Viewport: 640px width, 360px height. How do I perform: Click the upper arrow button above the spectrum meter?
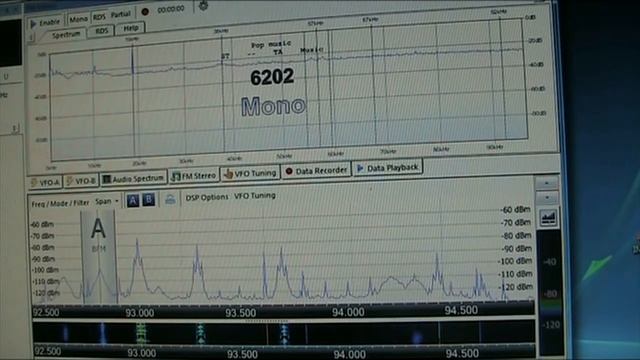coord(547,183)
